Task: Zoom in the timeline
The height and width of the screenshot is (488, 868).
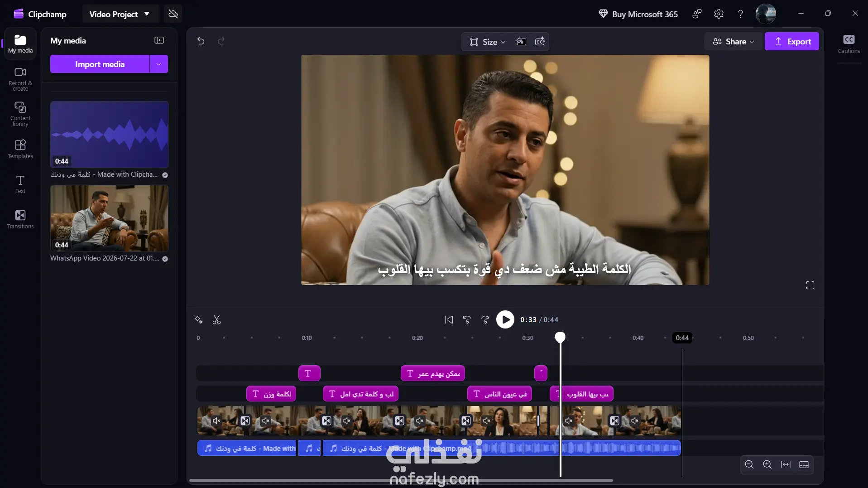Action: [x=767, y=464]
